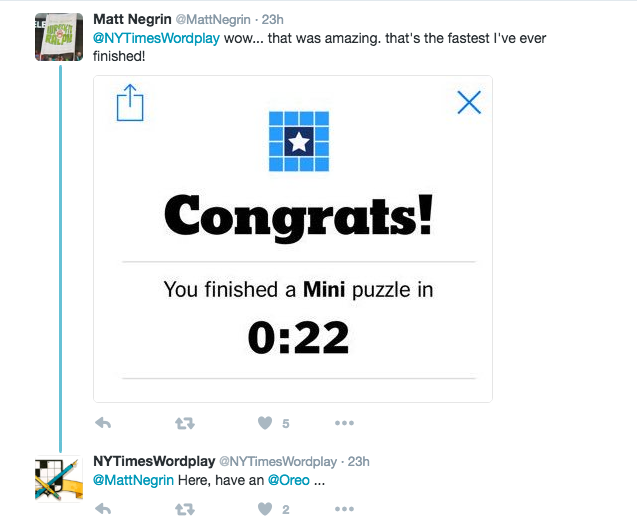Reply to Matt Negrin's tweet
Image resolution: width=637 pixels, height=528 pixels.
click(x=103, y=423)
